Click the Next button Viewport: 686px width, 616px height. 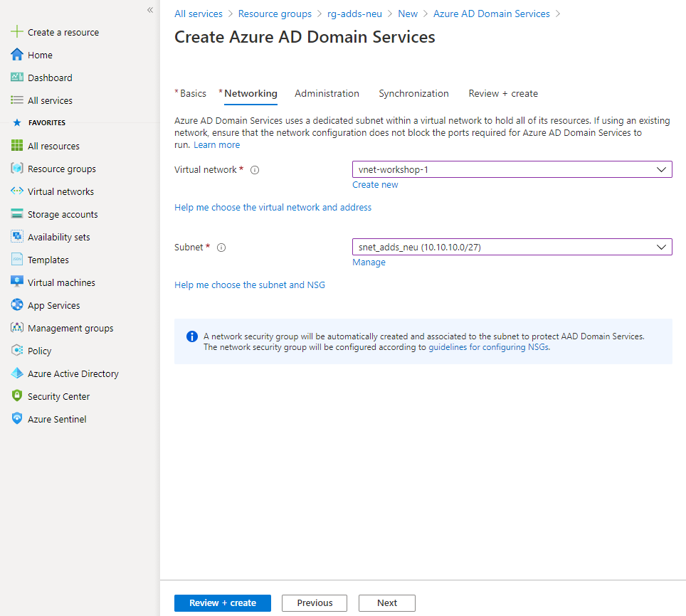coord(386,603)
